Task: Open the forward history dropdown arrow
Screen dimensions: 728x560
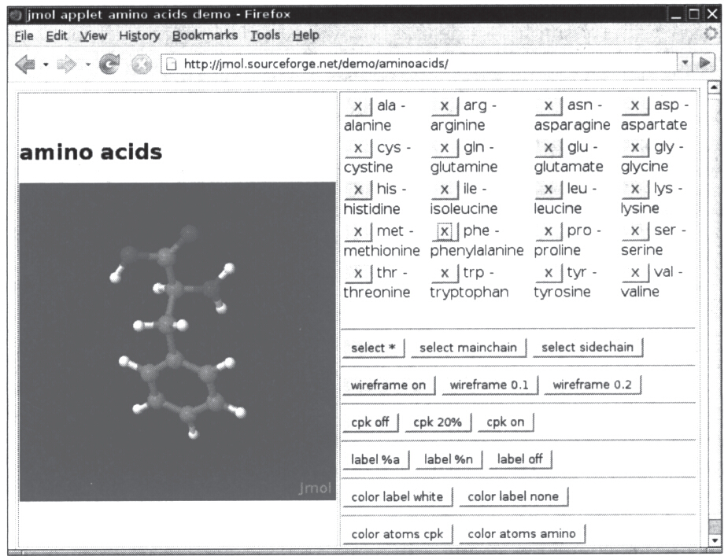Action: (x=87, y=64)
